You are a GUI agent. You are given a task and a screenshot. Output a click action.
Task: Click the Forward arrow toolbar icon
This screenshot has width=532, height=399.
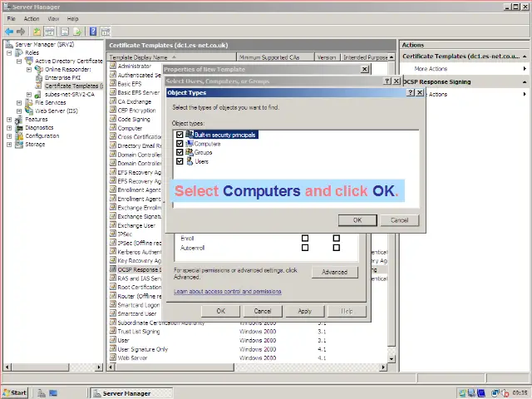click(20, 32)
